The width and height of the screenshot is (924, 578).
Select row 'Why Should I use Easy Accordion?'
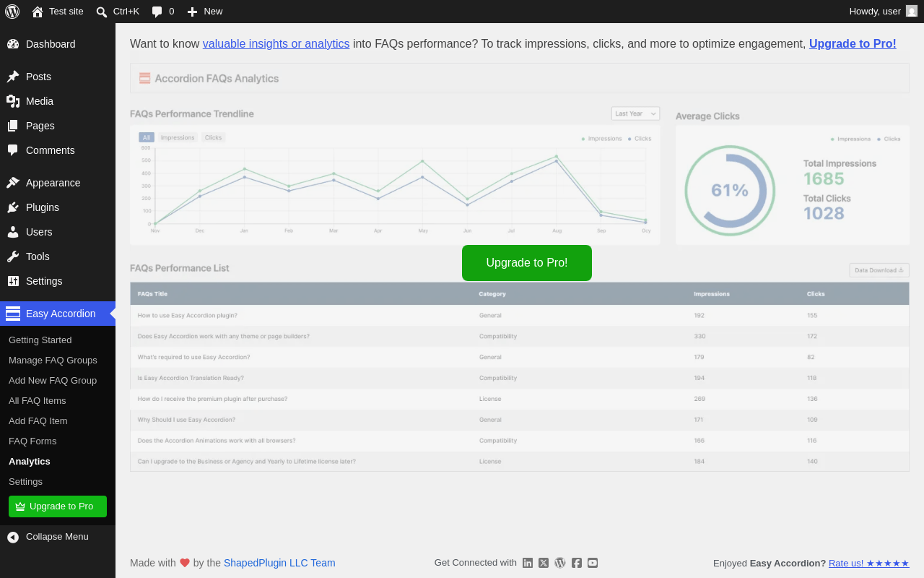520,420
